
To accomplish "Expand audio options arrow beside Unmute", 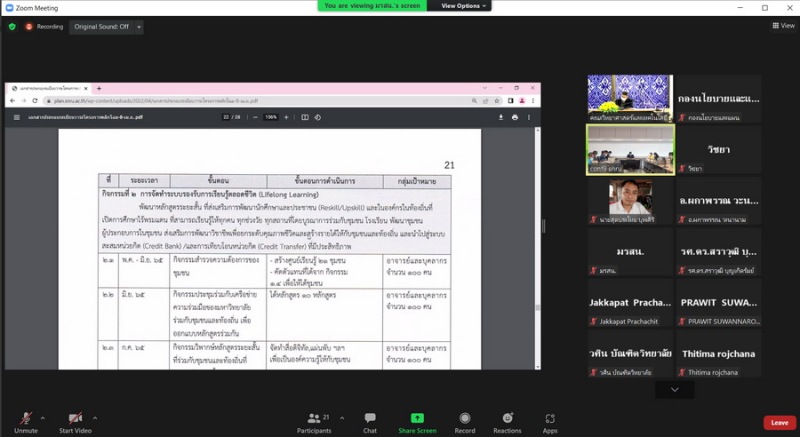I will [45, 414].
